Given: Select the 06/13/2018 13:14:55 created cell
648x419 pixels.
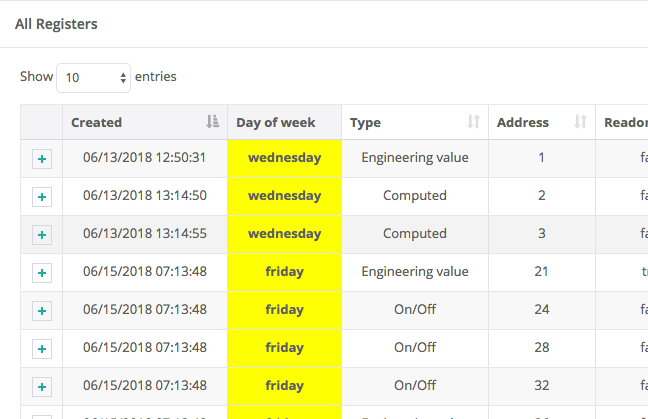Looking at the screenshot, I should point(145,233).
